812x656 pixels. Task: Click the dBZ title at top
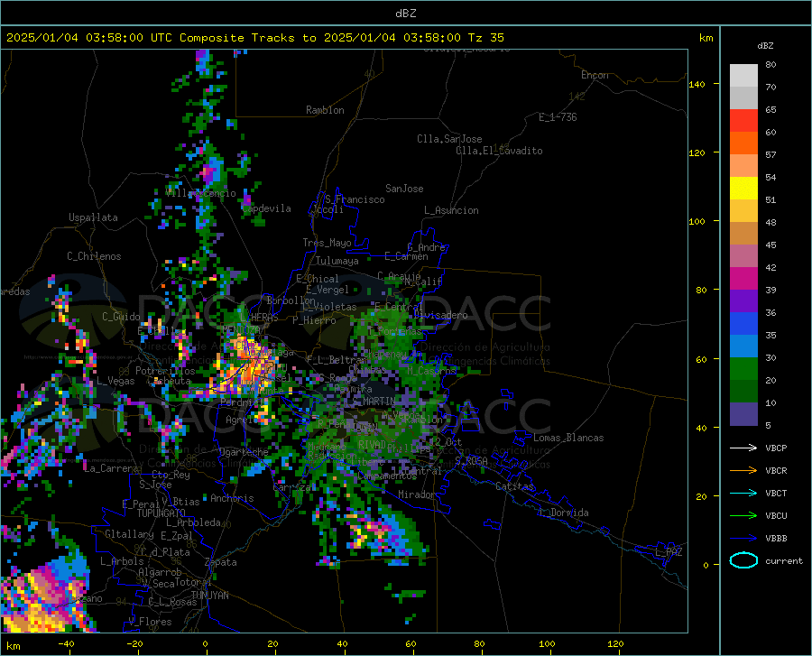(x=405, y=14)
